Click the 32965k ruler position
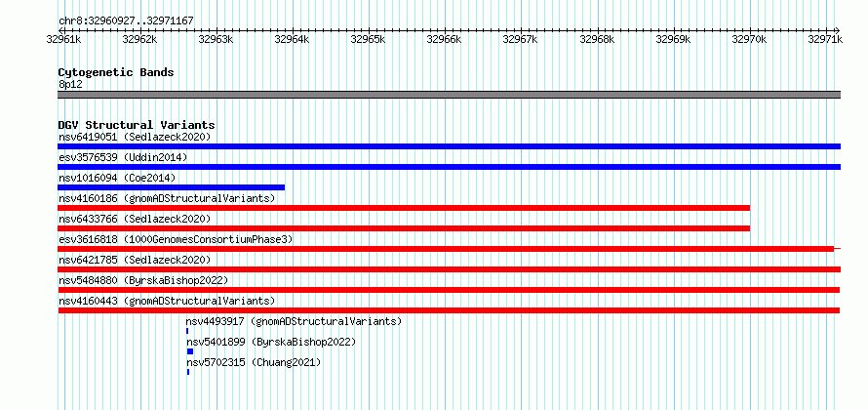Screen dimensions: 868x410 coord(369,39)
